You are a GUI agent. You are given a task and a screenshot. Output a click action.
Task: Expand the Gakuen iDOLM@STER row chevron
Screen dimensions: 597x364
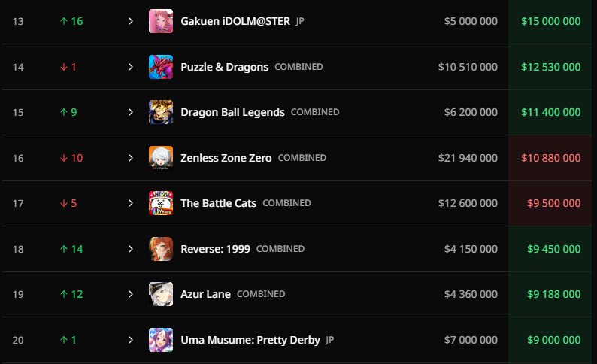[131, 21]
